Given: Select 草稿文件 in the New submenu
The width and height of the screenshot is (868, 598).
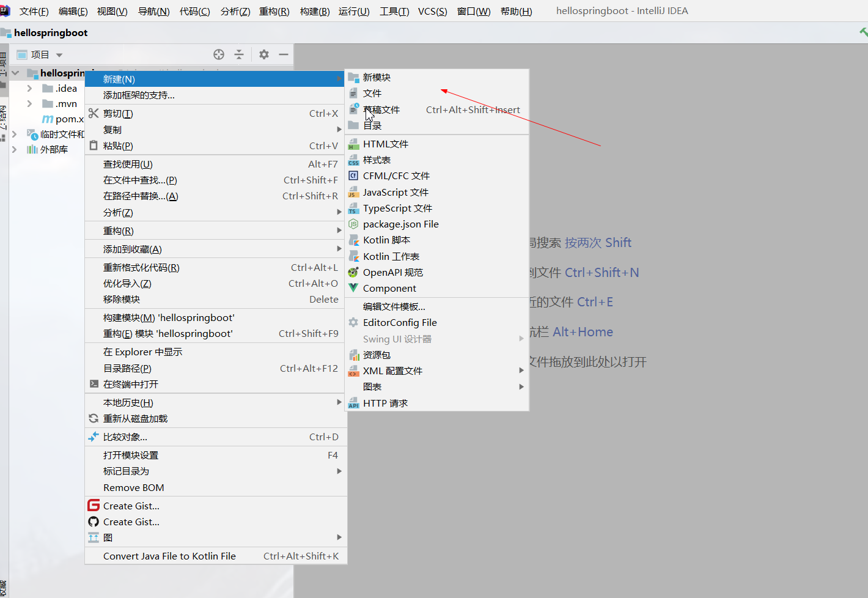Looking at the screenshot, I should coord(437,109).
